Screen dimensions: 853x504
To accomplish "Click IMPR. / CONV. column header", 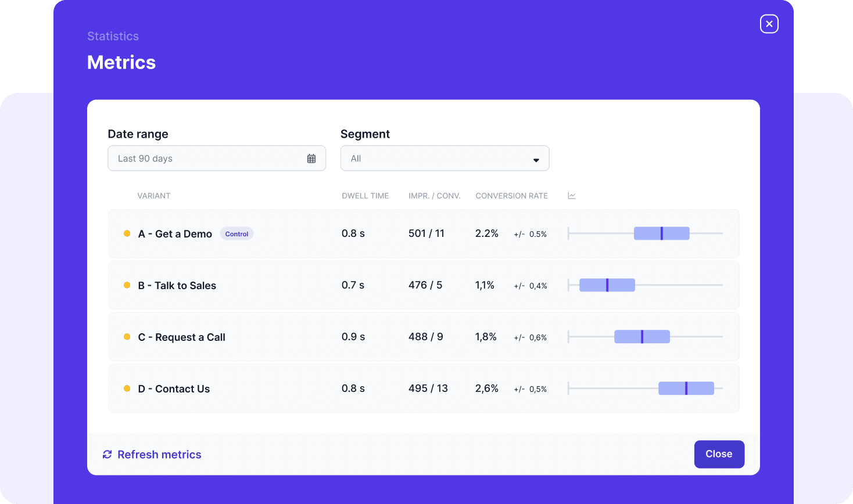I will 435,196.
